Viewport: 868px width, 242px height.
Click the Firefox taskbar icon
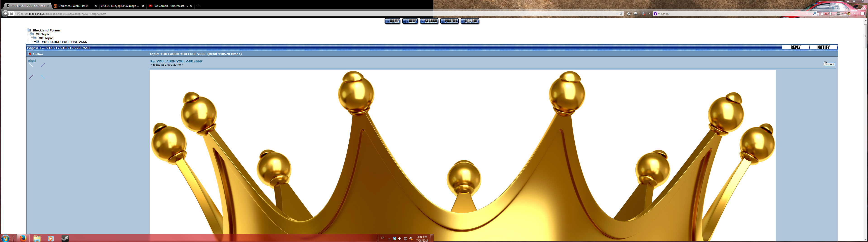23,238
